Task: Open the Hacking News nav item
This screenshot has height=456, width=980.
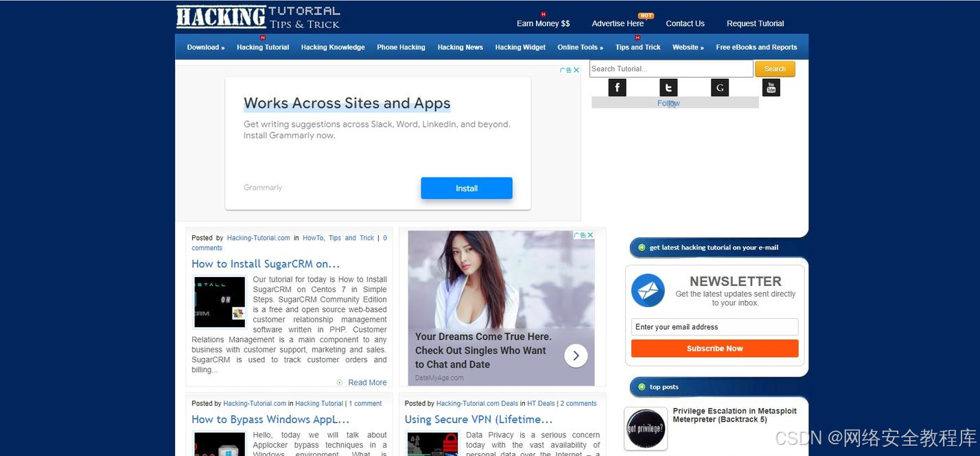Action: click(460, 47)
